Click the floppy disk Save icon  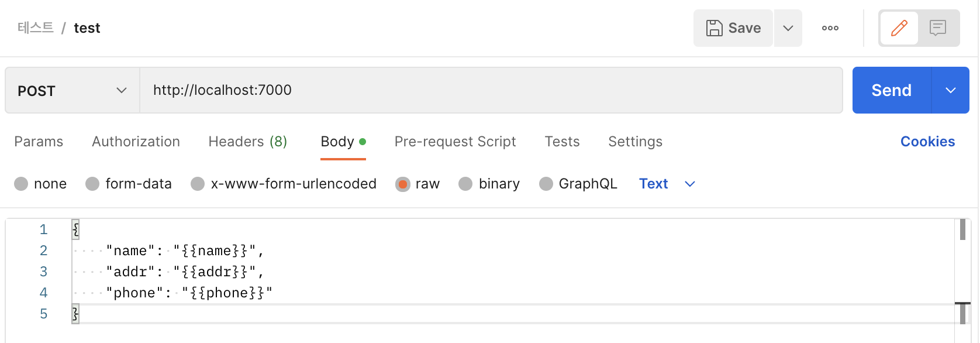coord(714,28)
